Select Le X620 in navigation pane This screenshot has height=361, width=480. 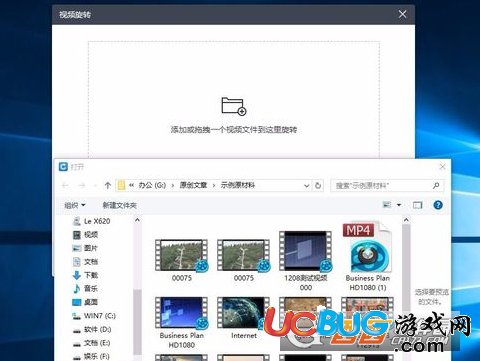pos(91,221)
